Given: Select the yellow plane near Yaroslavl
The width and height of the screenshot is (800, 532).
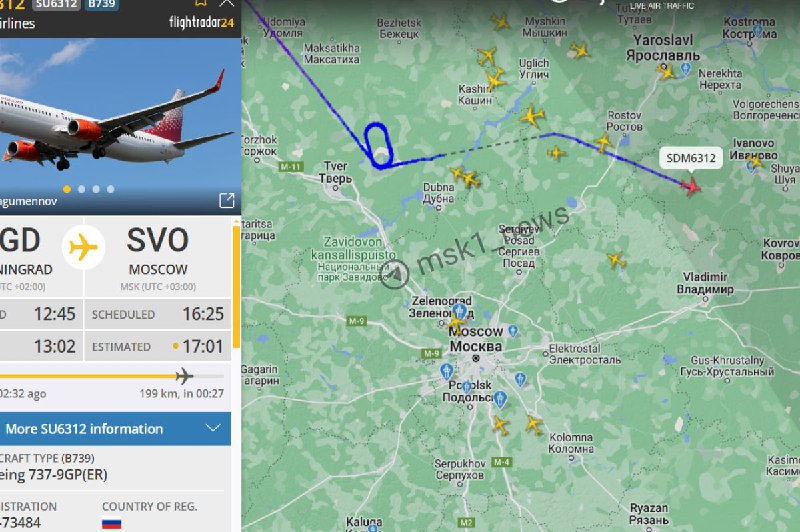Looking at the screenshot, I should click(665, 71).
